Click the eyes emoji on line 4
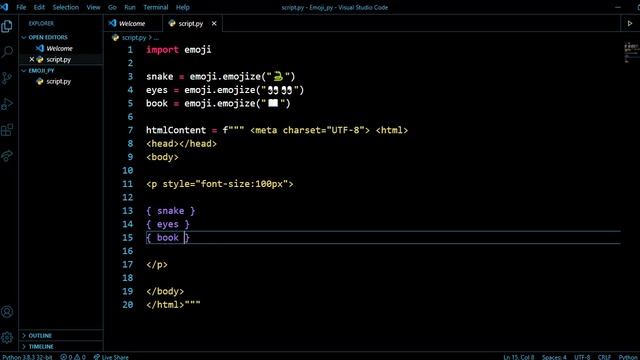 pyautogui.click(x=280, y=90)
